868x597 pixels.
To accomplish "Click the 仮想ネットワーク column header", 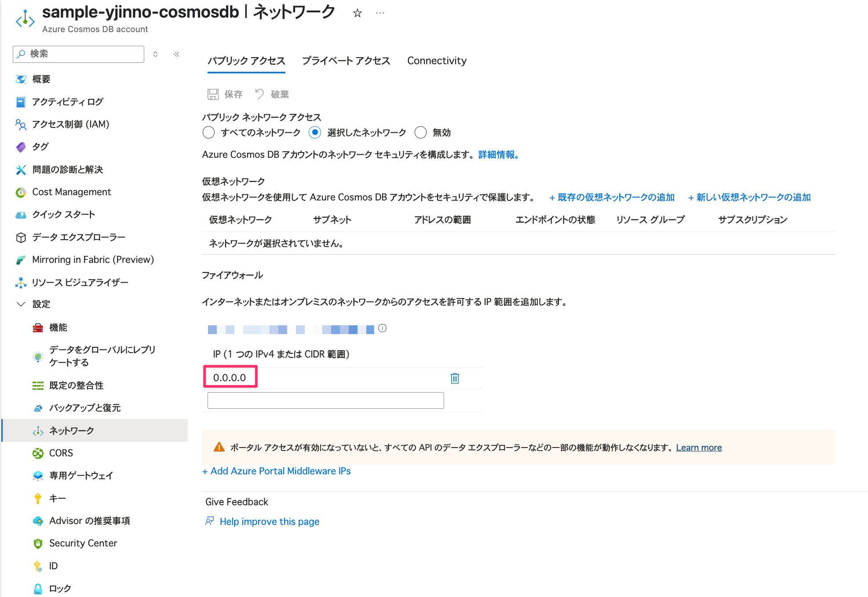I will [x=241, y=220].
